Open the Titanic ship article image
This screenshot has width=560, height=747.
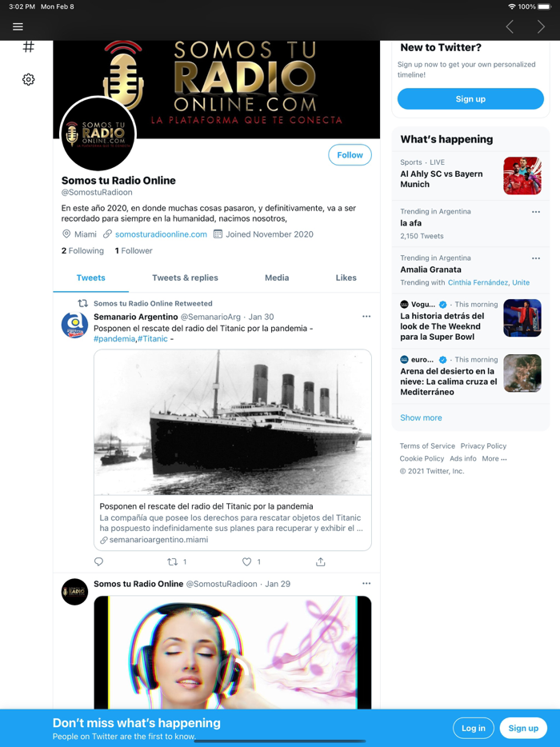click(x=233, y=422)
